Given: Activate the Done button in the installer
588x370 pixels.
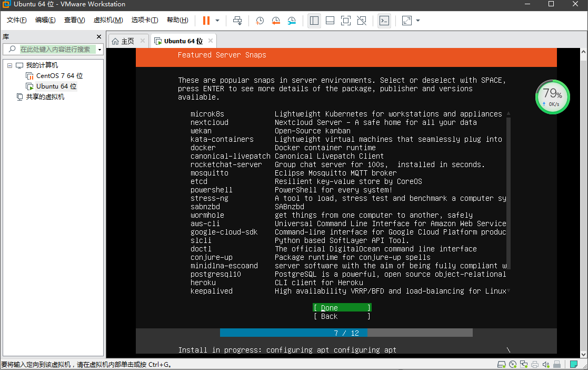Looking at the screenshot, I should coord(342,308).
